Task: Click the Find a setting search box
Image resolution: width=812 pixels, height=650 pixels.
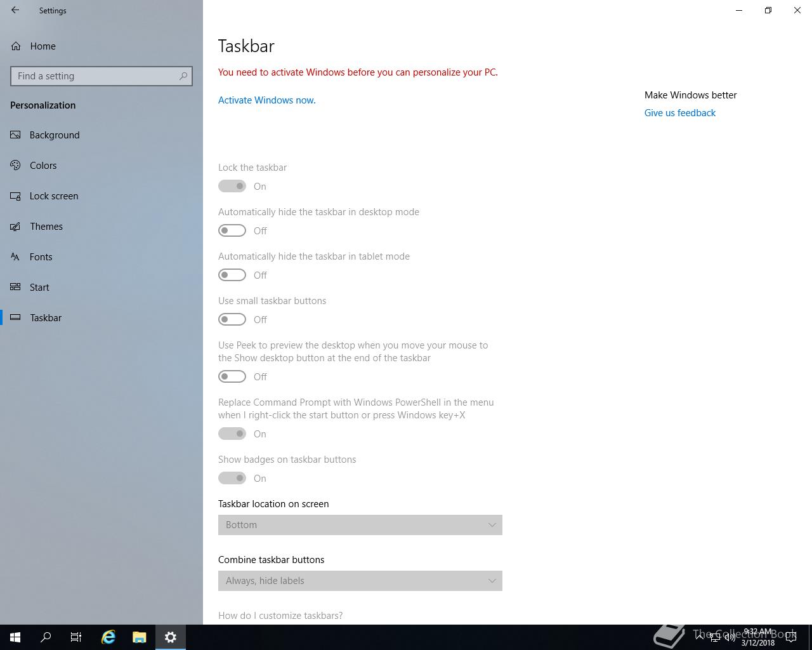Action: [101, 76]
